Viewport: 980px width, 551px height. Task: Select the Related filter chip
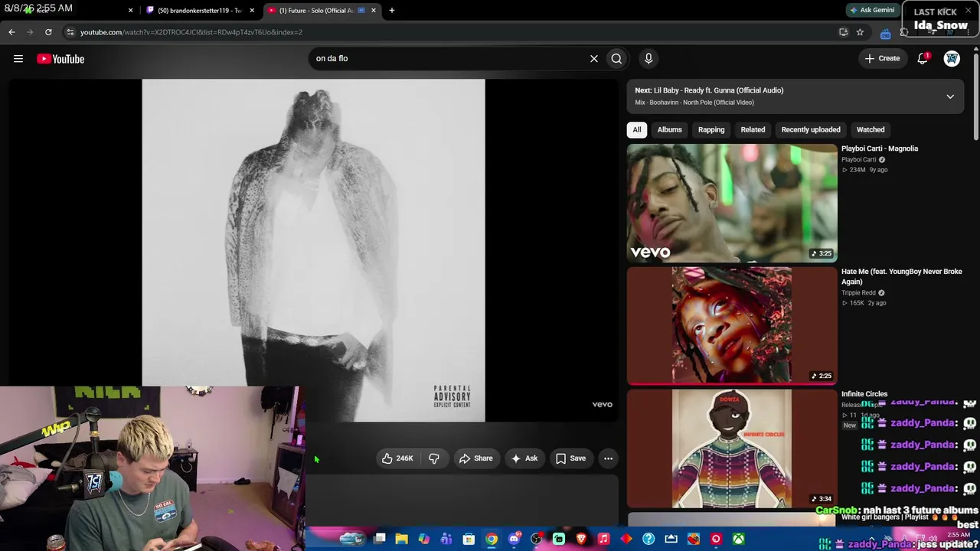tap(753, 129)
